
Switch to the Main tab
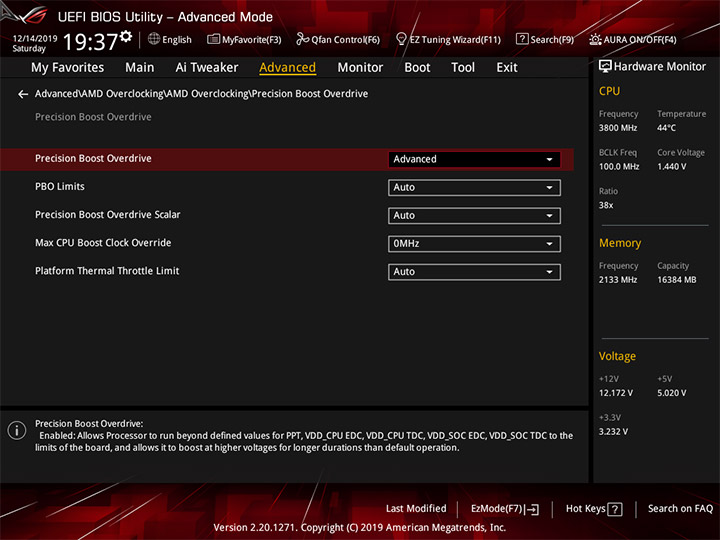(140, 68)
